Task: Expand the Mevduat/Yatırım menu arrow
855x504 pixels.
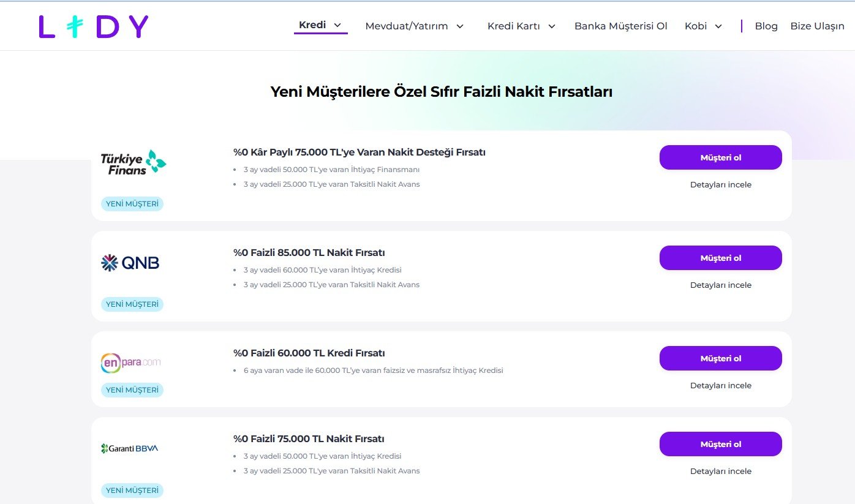Action: 460,26
